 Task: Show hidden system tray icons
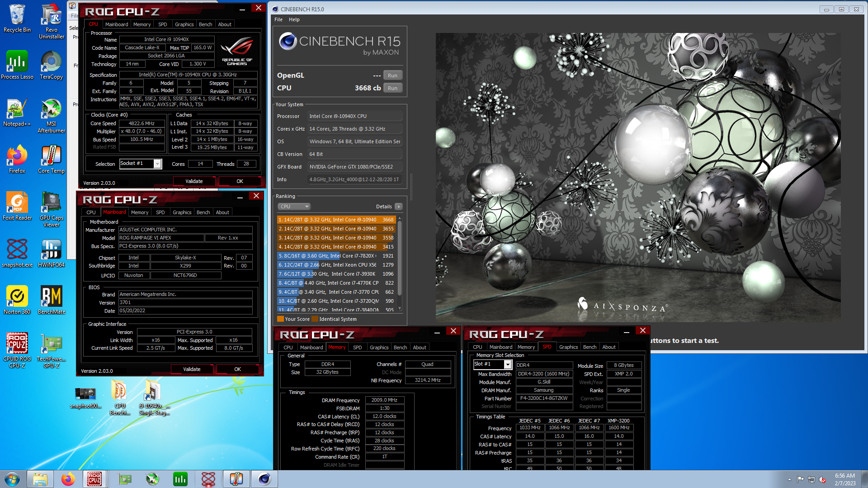[x=789, y=479]
